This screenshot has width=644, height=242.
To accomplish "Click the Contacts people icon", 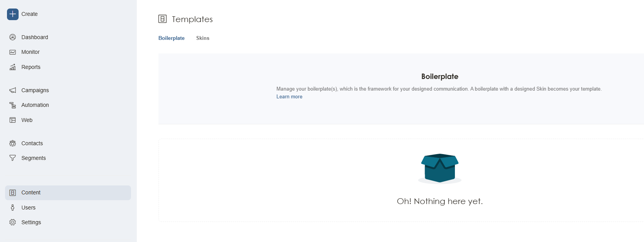I will coord(13,143).
